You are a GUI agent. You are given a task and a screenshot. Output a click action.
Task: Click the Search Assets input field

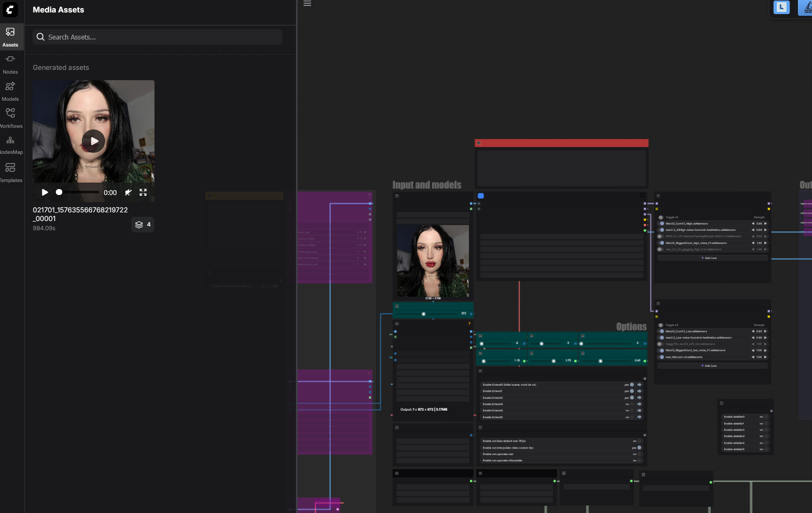point(157,37)
